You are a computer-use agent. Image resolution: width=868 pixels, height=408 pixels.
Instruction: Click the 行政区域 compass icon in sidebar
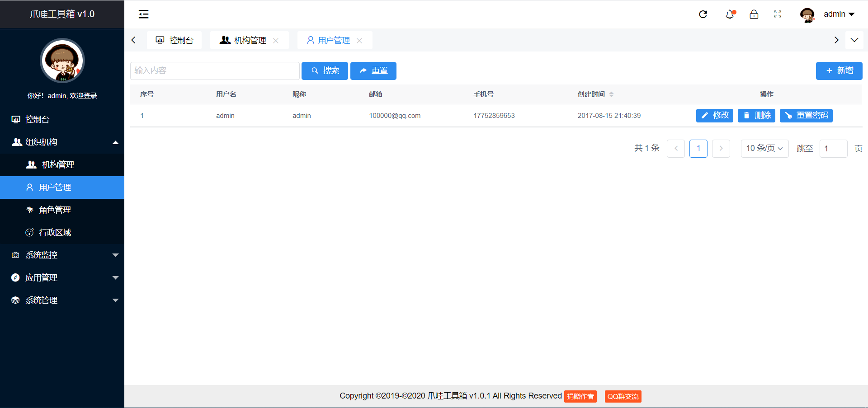(29, 232)
